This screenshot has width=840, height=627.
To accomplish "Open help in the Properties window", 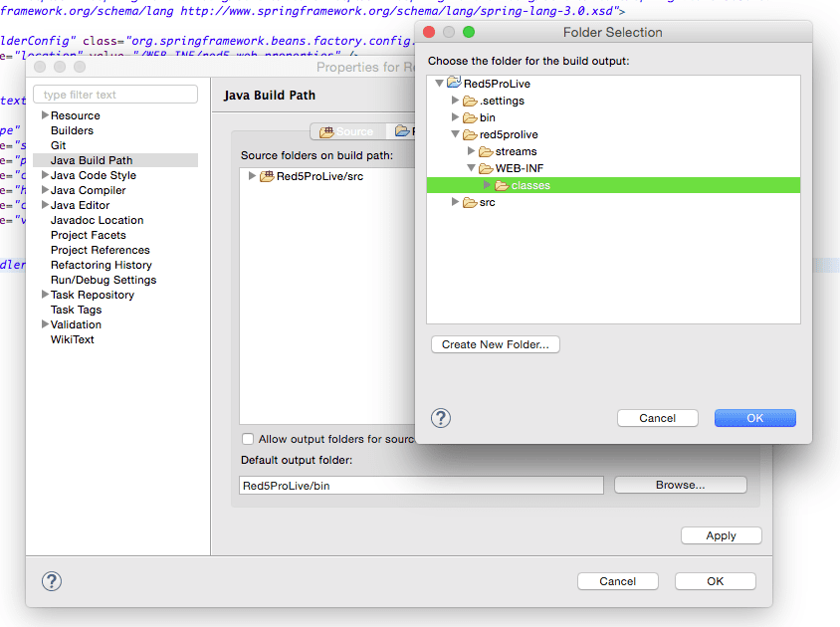I will click(53, 581).
